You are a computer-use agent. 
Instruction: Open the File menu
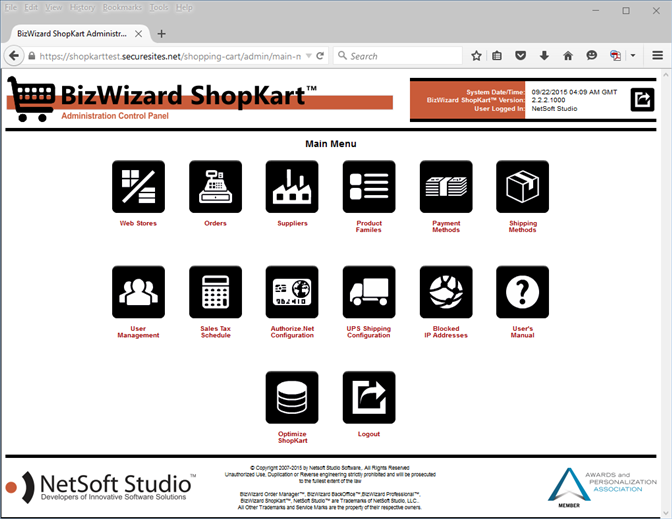[10, 7]
